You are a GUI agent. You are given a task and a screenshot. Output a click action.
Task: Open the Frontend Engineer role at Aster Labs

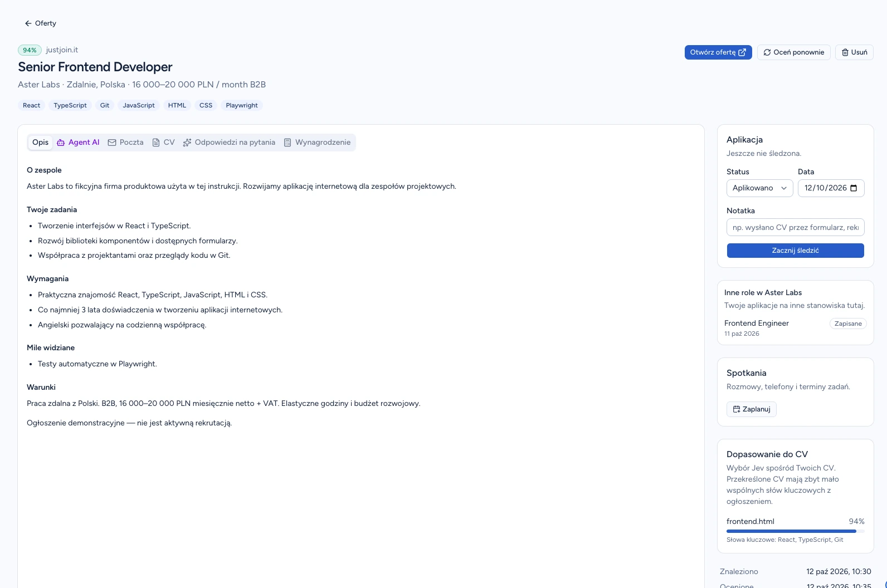pos(757,324)
